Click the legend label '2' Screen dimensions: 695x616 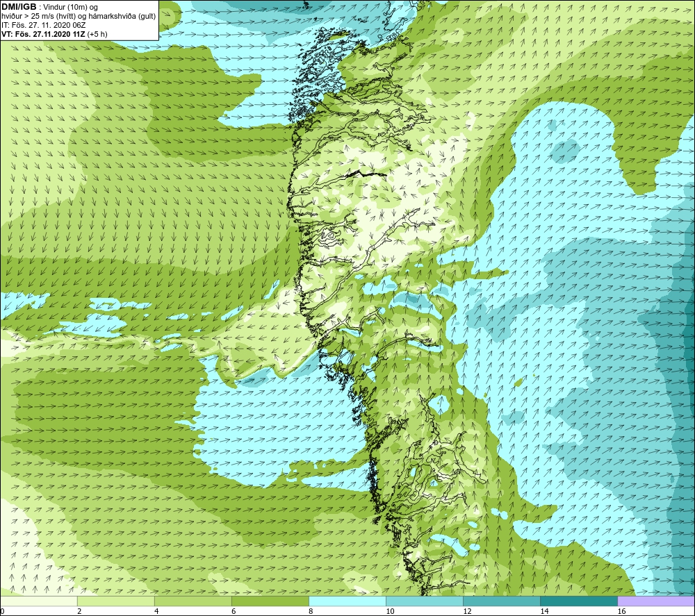(79, 611)
